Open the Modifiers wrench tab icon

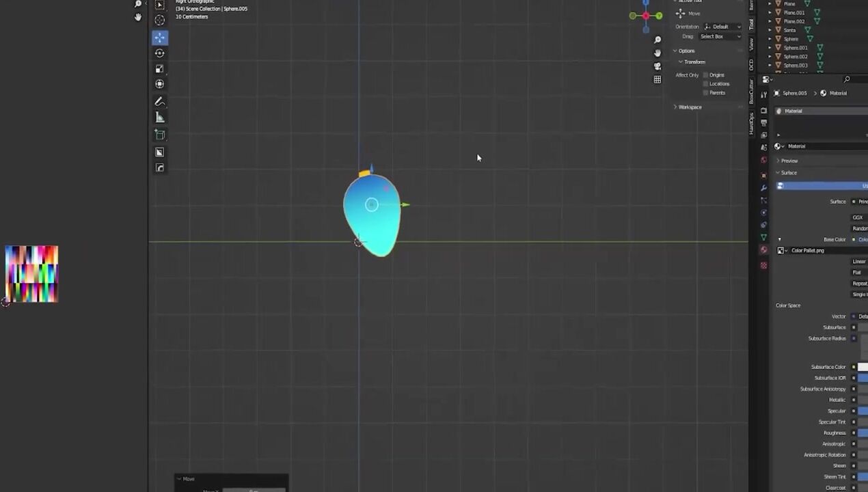tap(763, 187)
